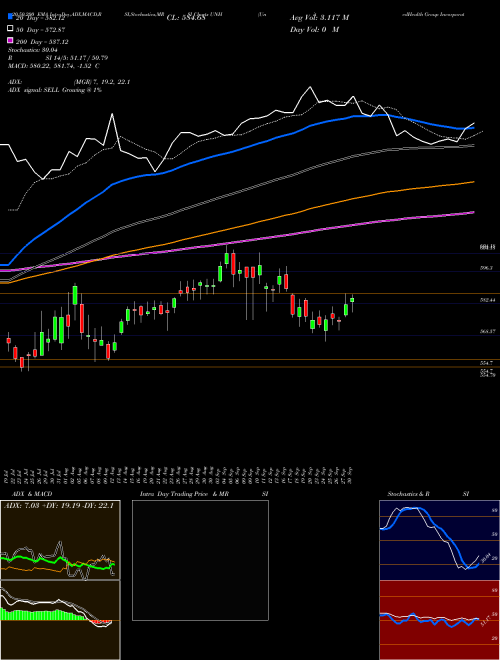Click the 'Stochastics & R' panel heading

point(408,494)
